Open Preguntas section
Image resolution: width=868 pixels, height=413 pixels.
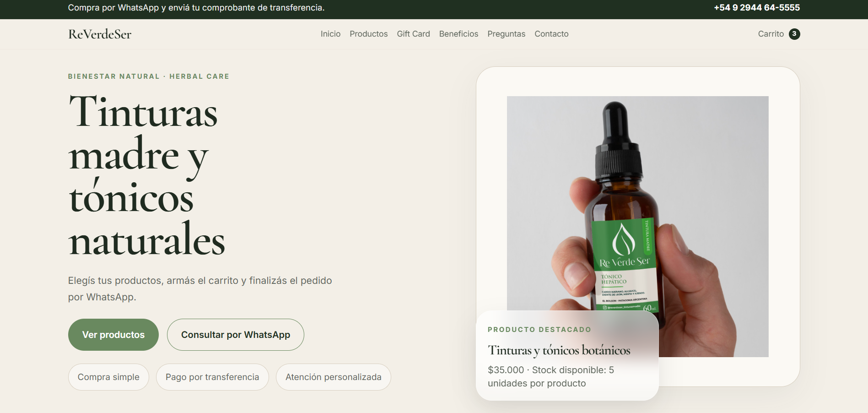pyautogui.click(x=506, y=34)
